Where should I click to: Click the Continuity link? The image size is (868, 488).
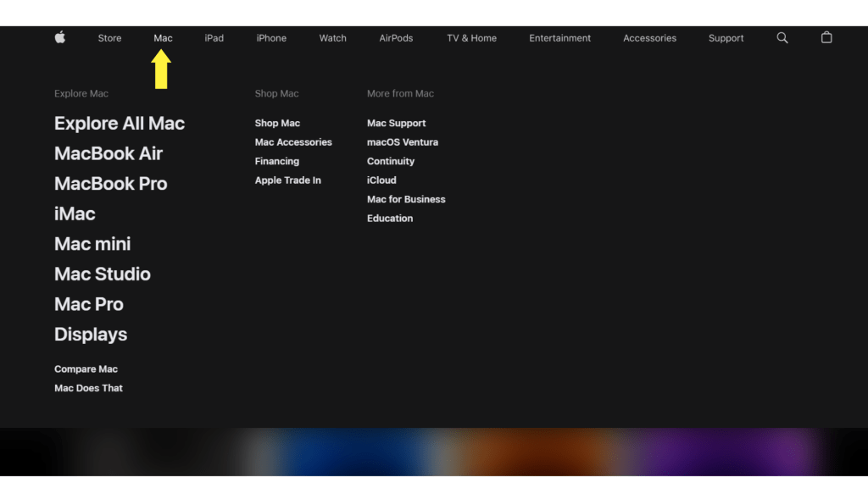point(391,161)
